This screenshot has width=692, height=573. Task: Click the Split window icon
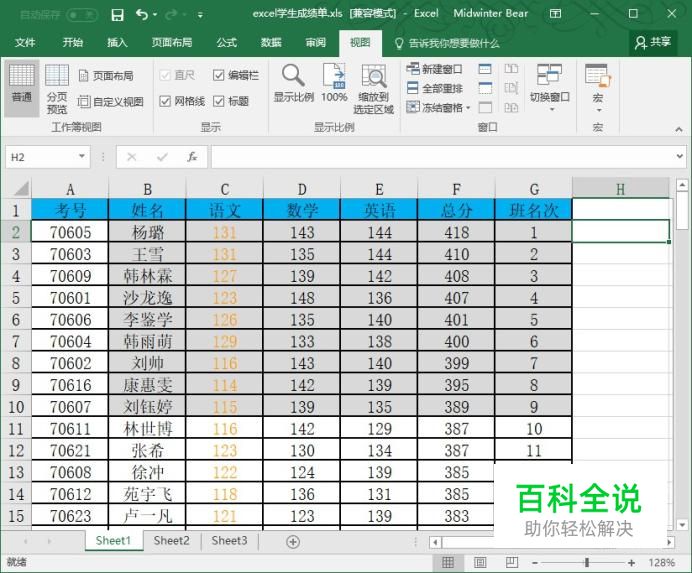(485, 69)
